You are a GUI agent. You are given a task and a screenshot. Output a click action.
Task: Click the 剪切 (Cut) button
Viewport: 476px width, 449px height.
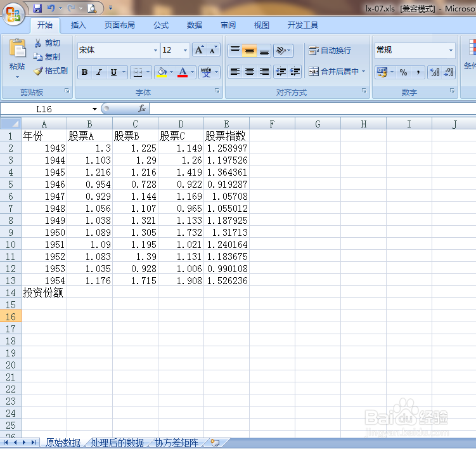[47, 43]
